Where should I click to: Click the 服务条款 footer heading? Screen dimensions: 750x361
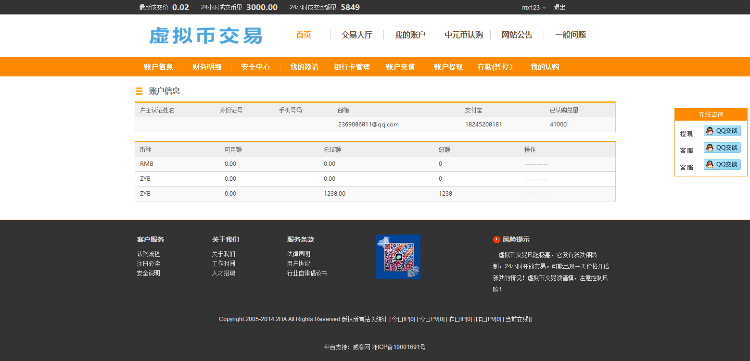(300, 240)
